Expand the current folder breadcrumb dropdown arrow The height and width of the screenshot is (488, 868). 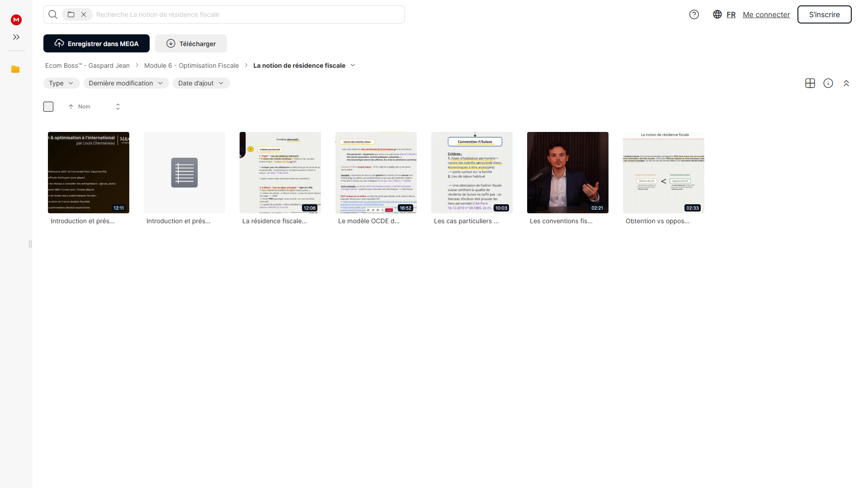pyautogui.click(x=353, y=66)
